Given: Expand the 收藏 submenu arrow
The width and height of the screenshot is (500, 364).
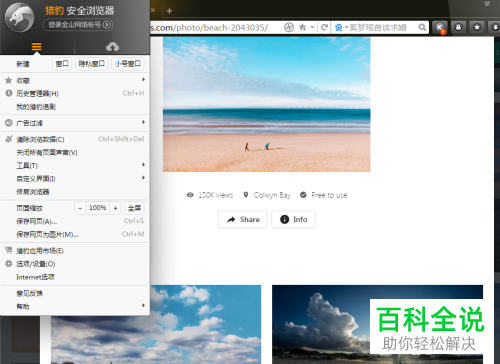Looking at the screenshot, I should [143, 80].
